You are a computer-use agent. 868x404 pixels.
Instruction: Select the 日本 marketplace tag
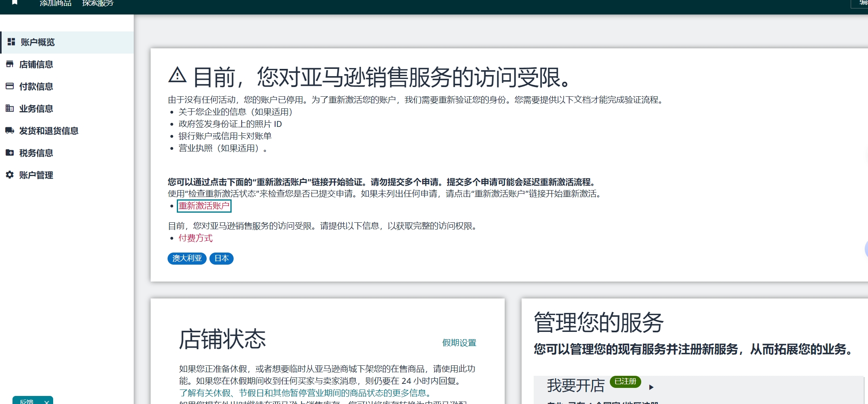pos(222,259)
